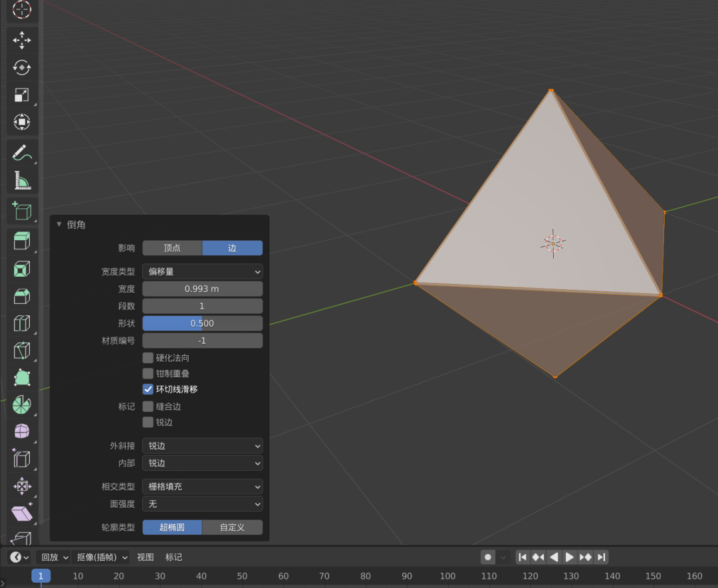Select the Annotate pencil tool
The image size is (718, 588).
pos(21,153)
